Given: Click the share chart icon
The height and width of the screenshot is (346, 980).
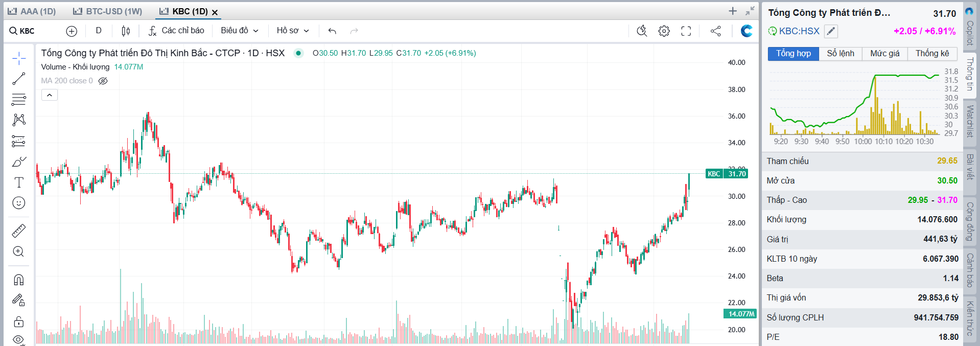Looking at the screenshot, I should [716, 31].
